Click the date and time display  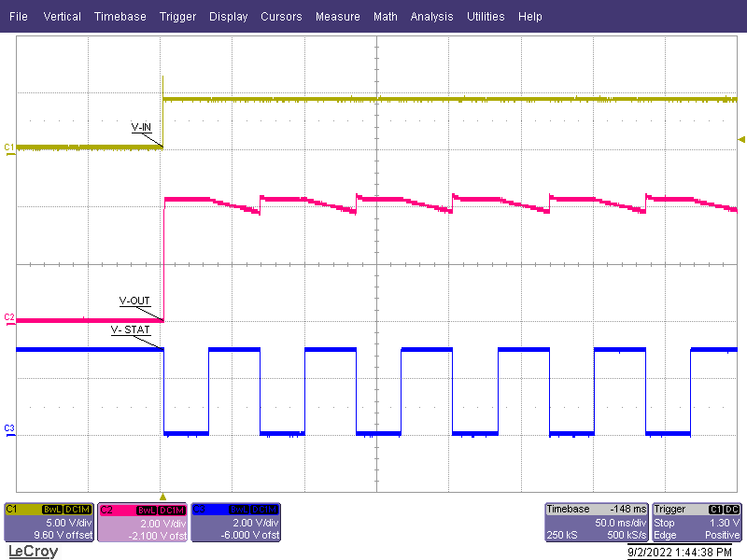pos(677,552)
